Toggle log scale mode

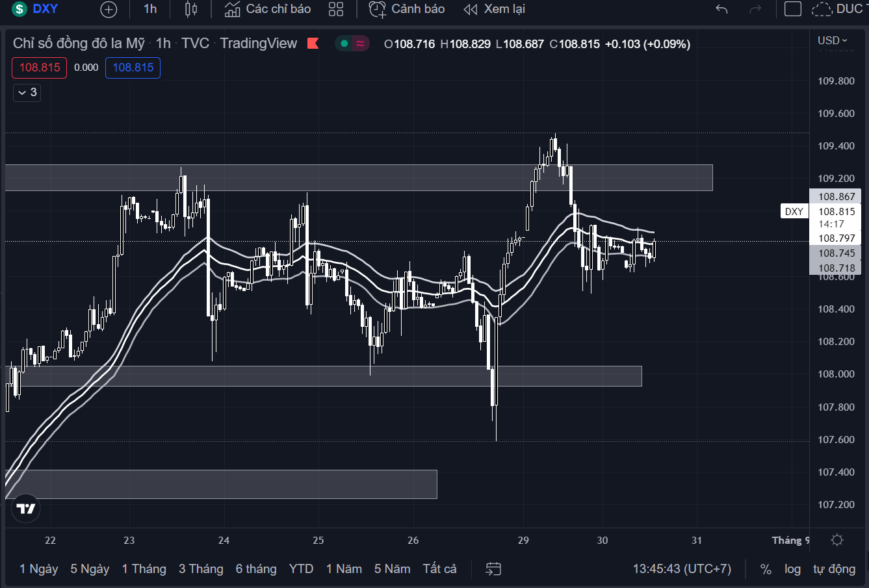tap(792, 569)
